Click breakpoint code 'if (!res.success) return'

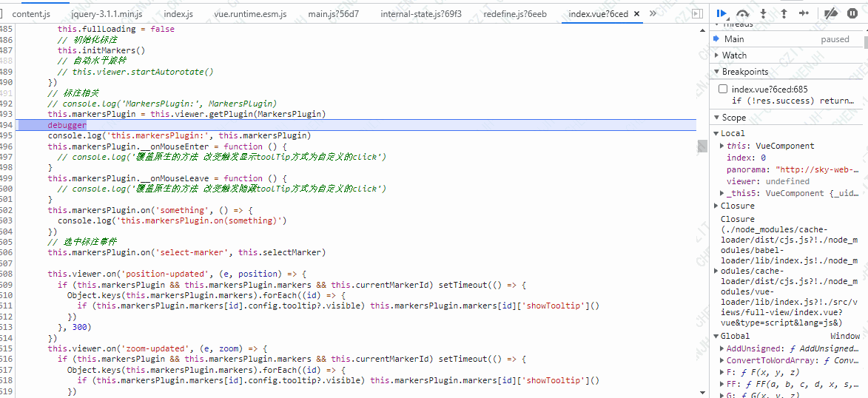(x=793, y=101)
